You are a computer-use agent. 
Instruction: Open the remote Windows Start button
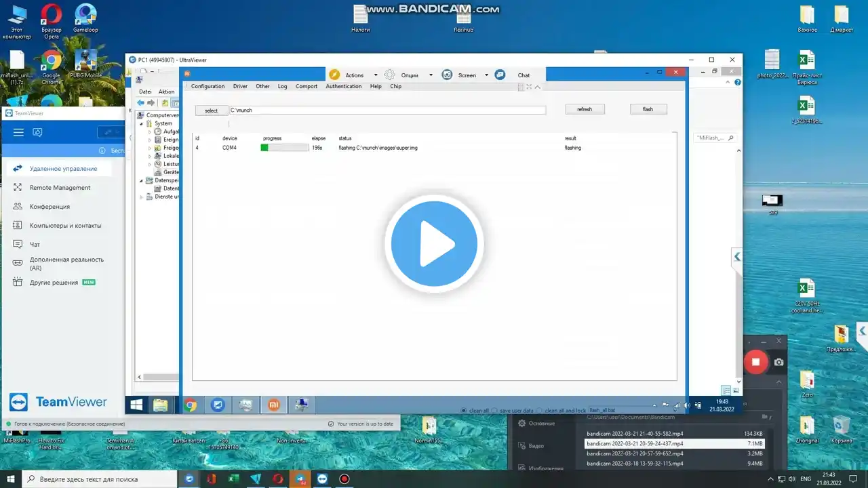[136, 405]
